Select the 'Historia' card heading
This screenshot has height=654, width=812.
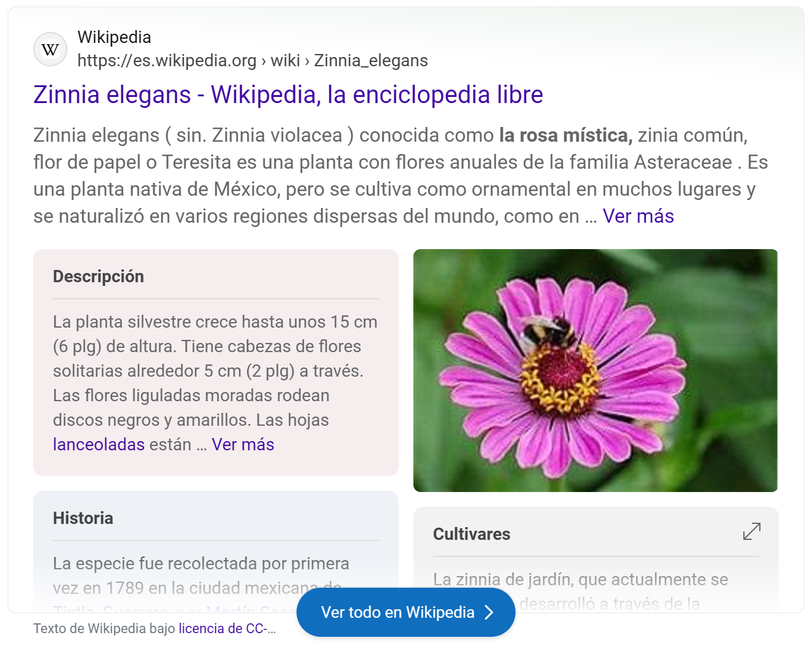83,518
